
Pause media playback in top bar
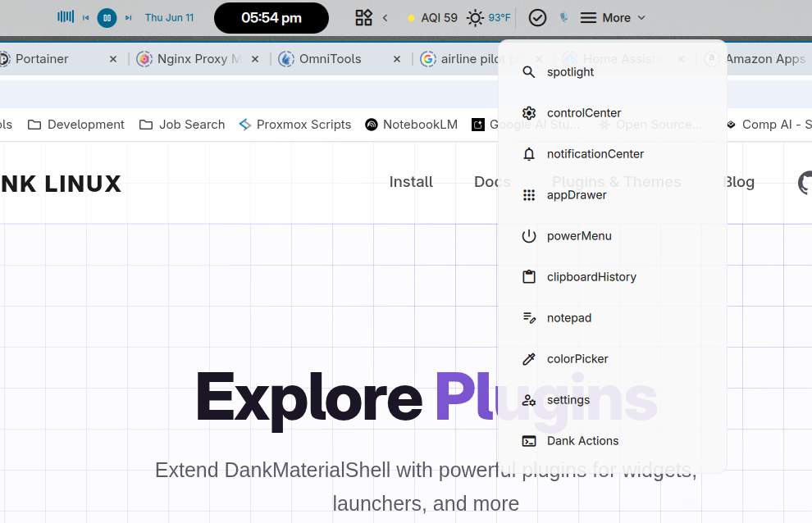pos(107,17)
